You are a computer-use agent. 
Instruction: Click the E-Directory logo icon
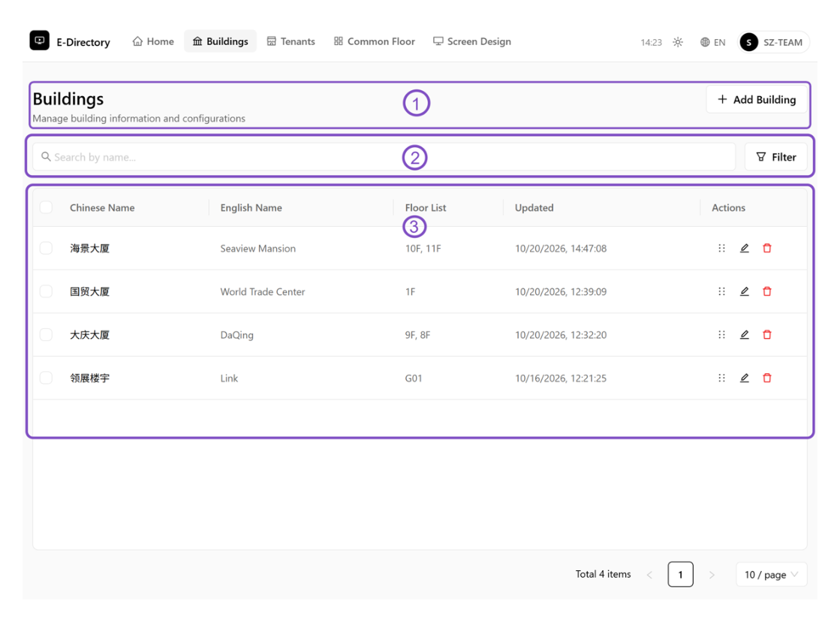point(39,41)
